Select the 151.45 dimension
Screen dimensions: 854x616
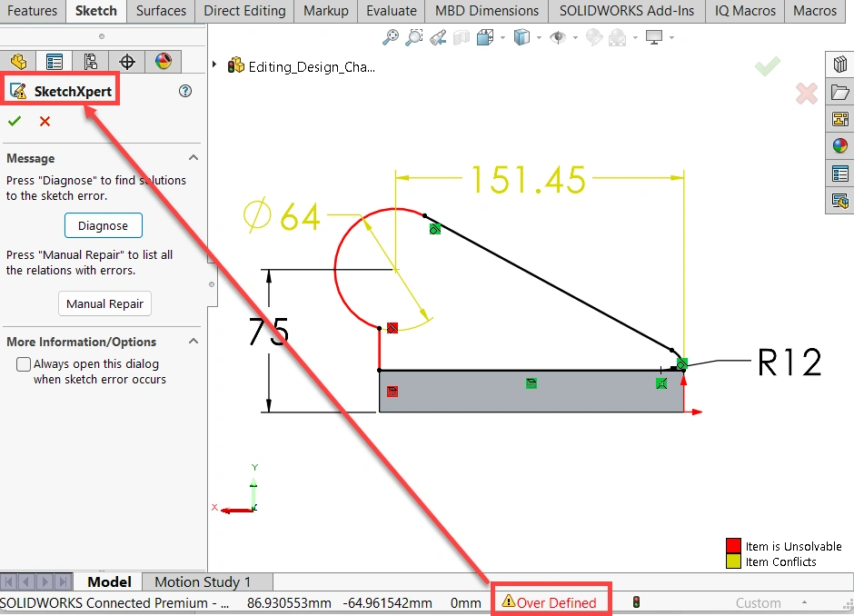[x=528, y=180]
